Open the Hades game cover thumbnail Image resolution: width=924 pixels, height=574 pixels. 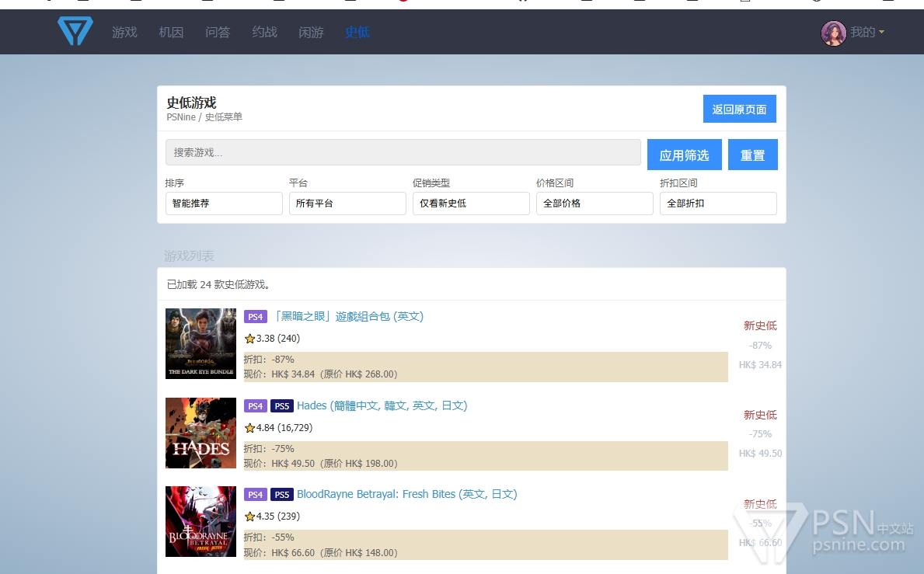coord(200,433)
